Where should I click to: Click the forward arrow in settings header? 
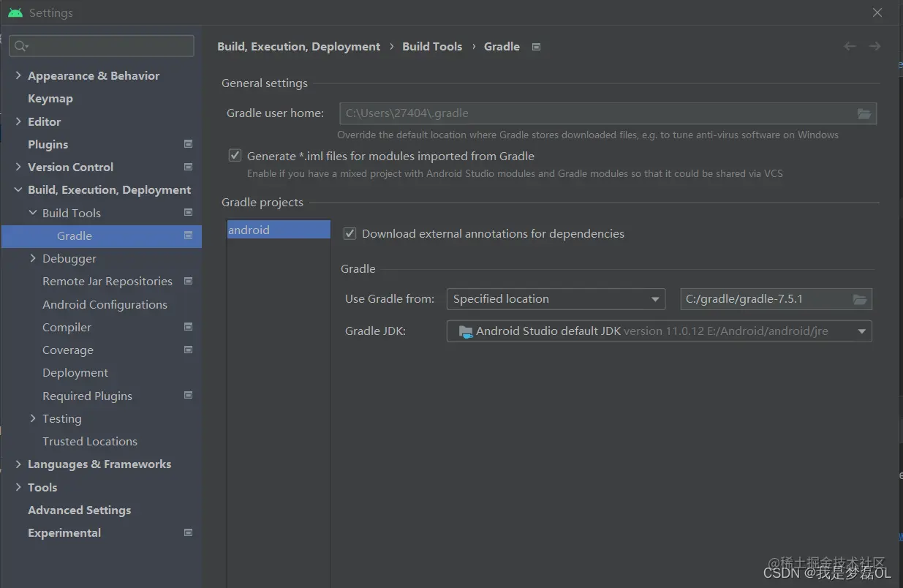click(x=874, y=46)
